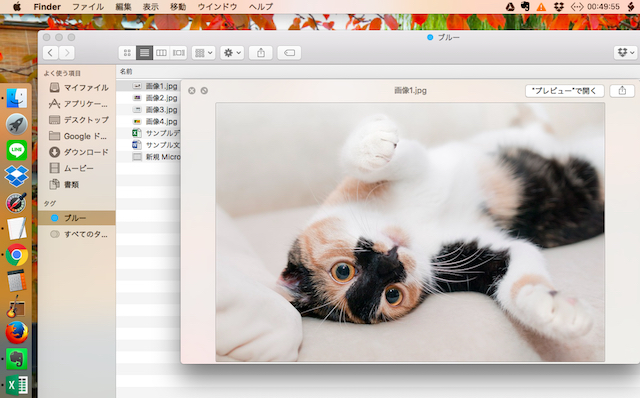640x398 pixels.
Task: Select the file 画像1.jpg in the list
Action: click(149, 86)
